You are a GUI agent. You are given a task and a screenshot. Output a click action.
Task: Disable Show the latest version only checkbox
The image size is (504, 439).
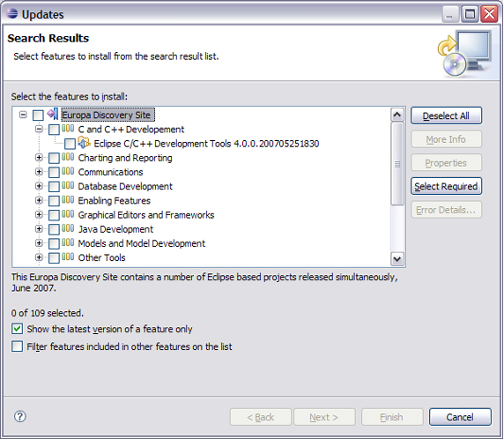17,329
